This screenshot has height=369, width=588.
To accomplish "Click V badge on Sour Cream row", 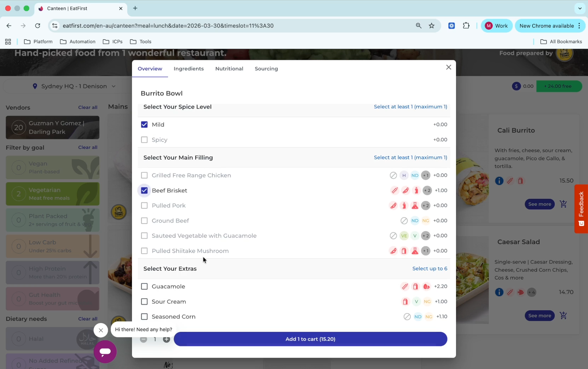I will tap(416, 302).
